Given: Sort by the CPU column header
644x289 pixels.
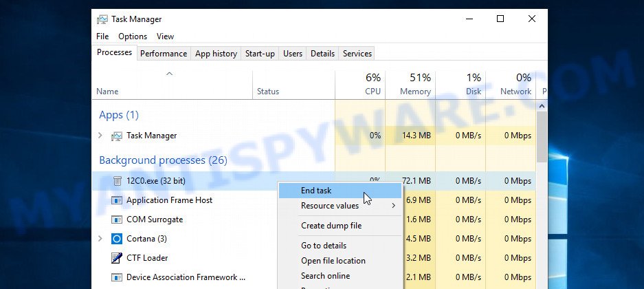Looking at the screenshot, I should click(x=360, y=85).
